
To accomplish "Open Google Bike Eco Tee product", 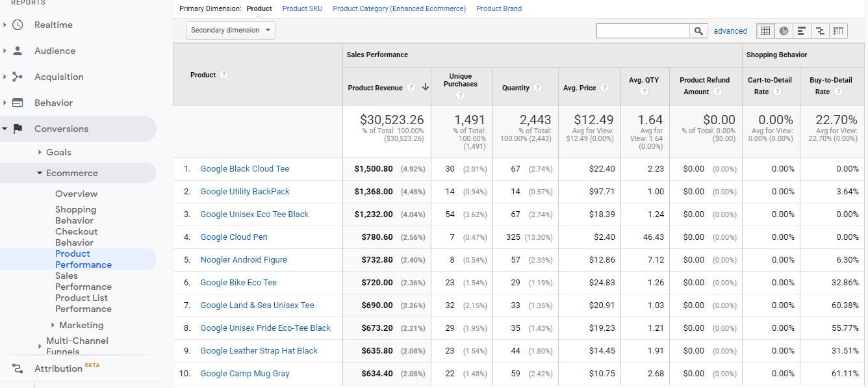I will (238, 283).
